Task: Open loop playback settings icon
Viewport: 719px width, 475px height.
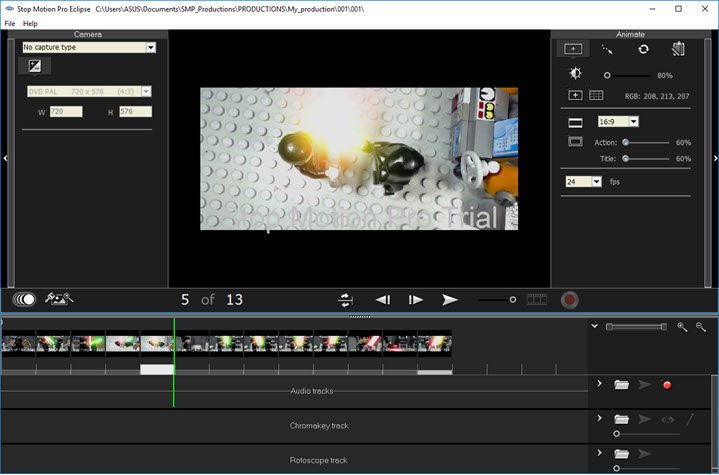Action: click(346, 299)
